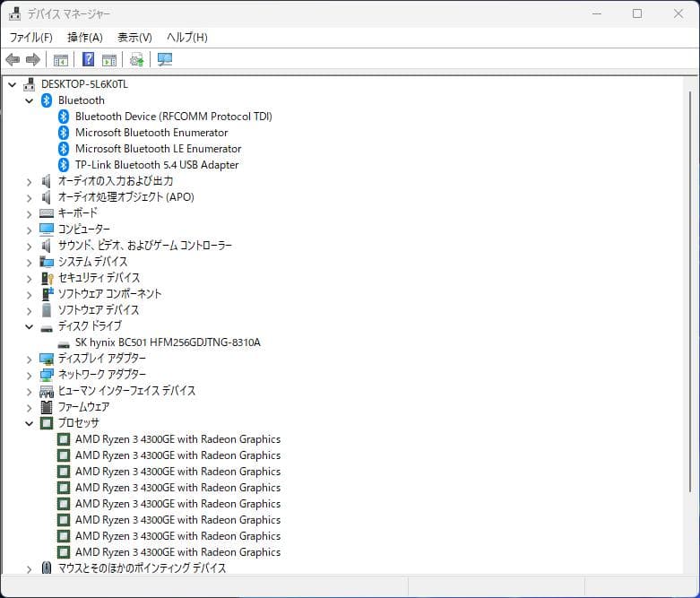Select the ファームウェア label
700x598 pixels.
click(83, 407)
